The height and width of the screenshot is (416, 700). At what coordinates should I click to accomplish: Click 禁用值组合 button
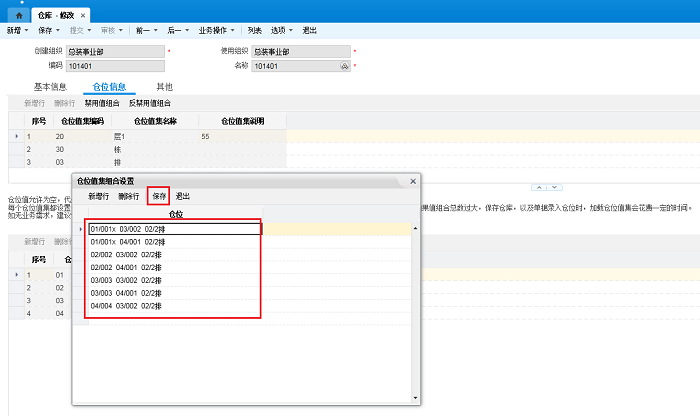[102, 103]
